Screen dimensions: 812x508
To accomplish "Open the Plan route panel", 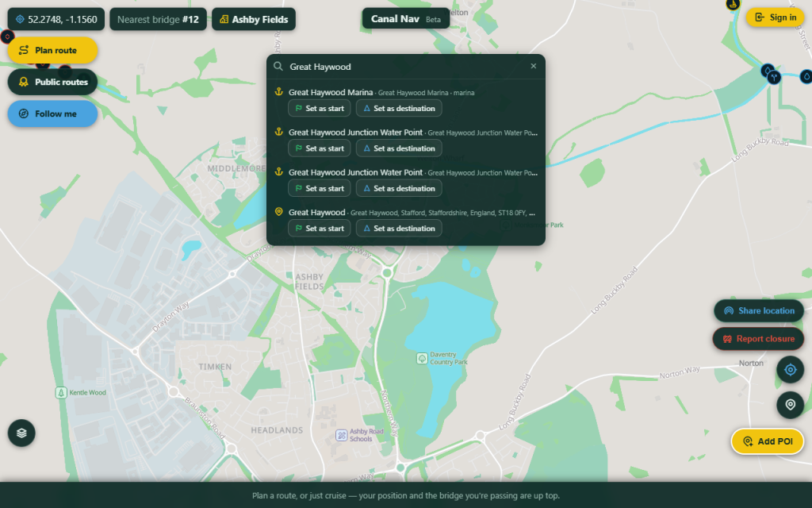I will pyautogui.click(x=52, y=50).
